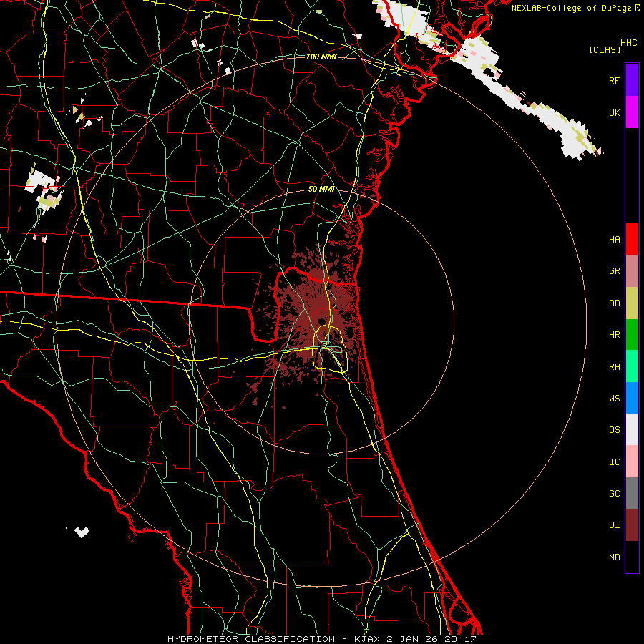Click the HA legend label
The width and height of the screenshot is (644, 644).
tap(614, 239)
